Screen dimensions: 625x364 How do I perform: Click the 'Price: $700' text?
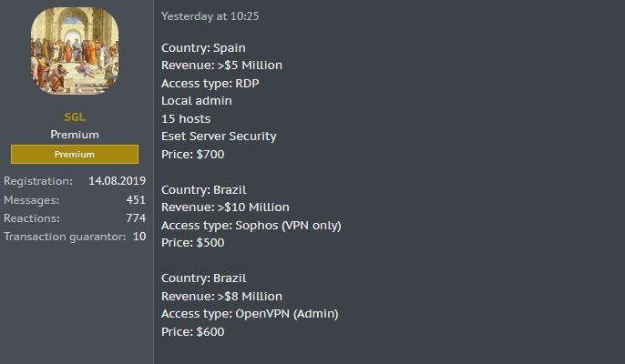(x=193, y=154)
